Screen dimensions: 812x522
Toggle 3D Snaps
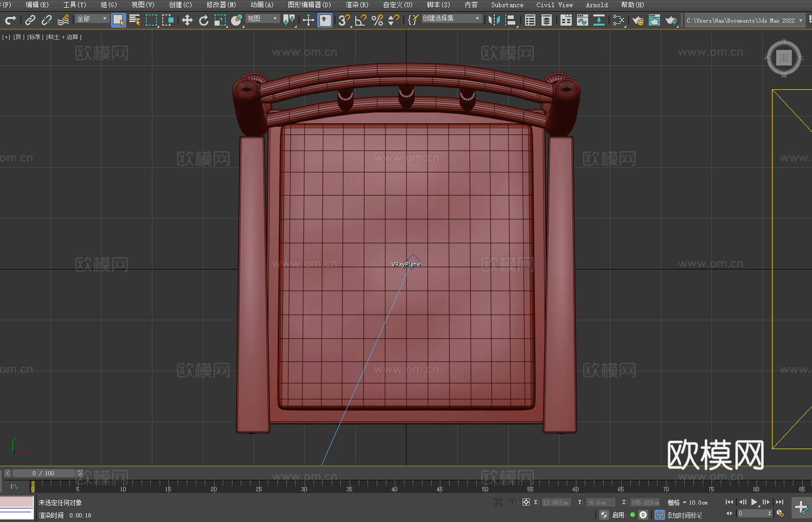[344, 20]
